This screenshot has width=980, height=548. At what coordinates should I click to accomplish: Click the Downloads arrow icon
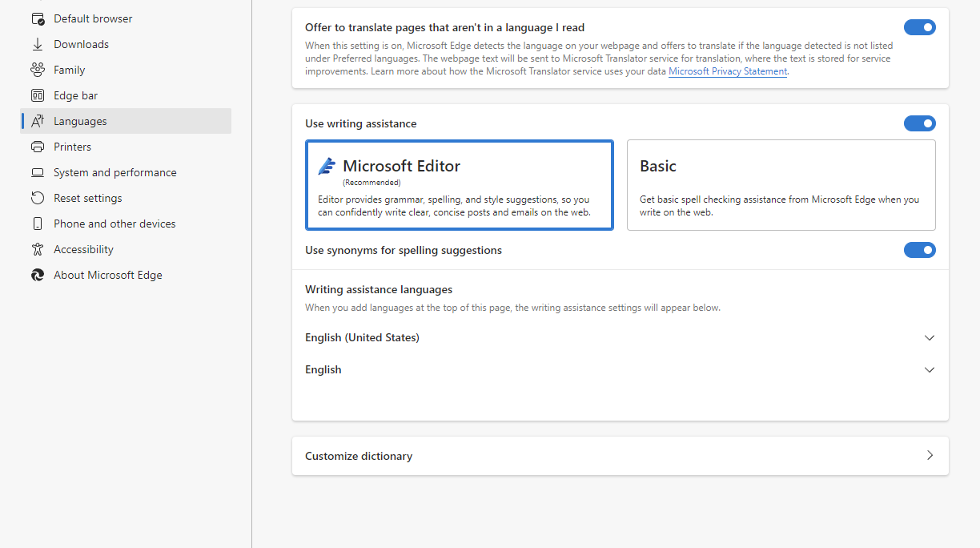coord(37,44)
